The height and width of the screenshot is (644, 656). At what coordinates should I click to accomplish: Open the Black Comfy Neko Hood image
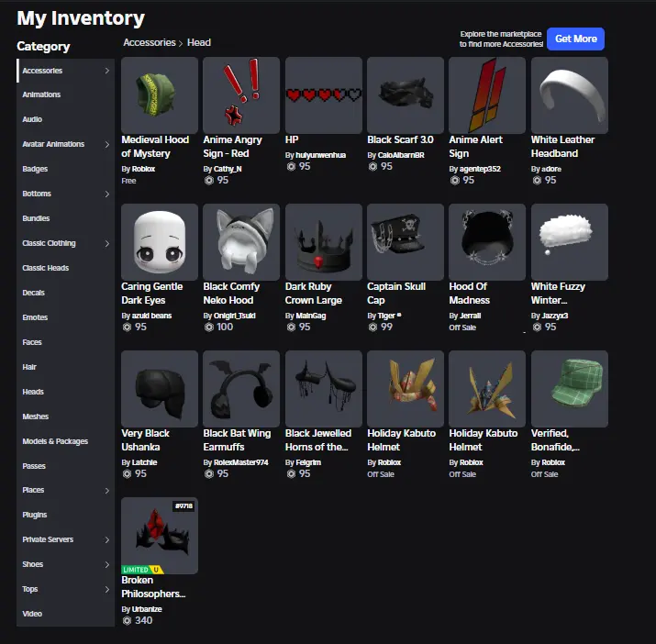241,242
